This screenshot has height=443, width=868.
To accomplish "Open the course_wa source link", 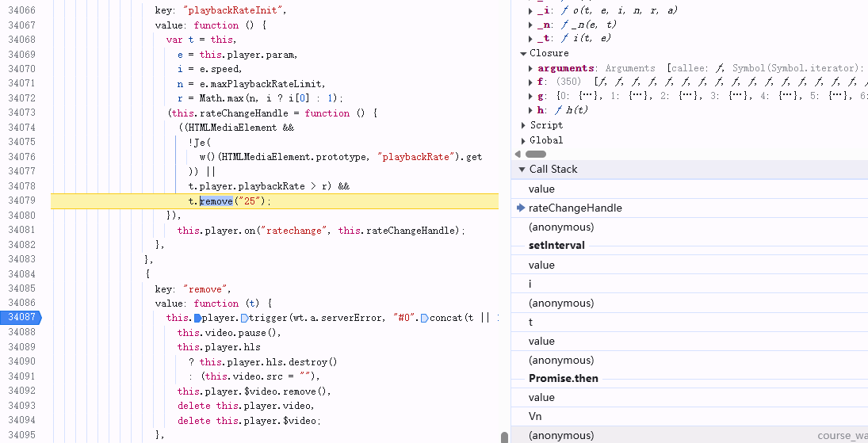I will (842, 436).
